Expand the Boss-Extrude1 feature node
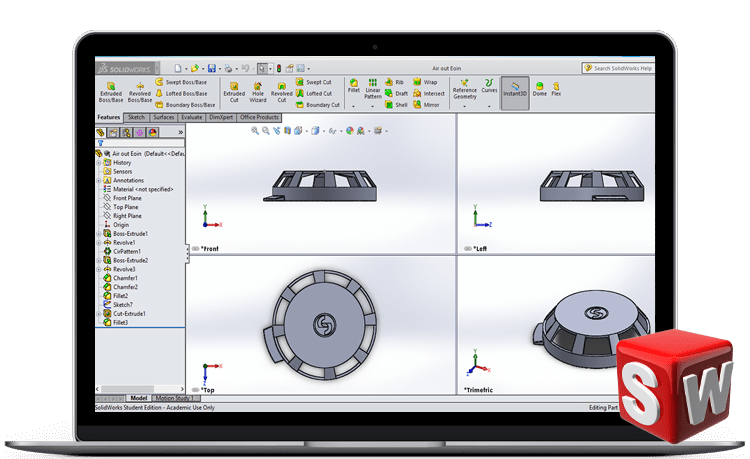750x459 pixels. pyautogui.click(x=99, y=234)
